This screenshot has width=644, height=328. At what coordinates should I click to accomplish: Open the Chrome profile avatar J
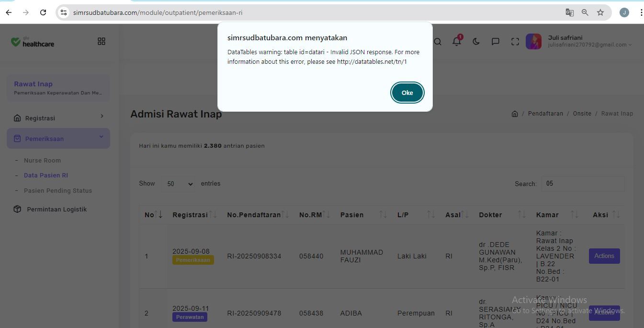tap(624, 12)
